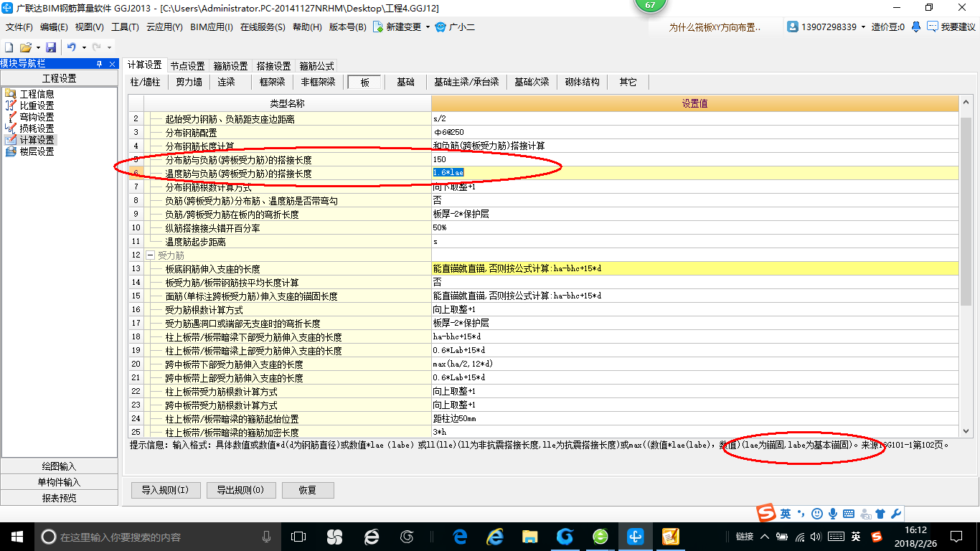Image resolution: width=980 pixels, height=551 pixels.
Task: Open the 绘图输入 section
Action: pyautogui.click(x=60, y=466)
